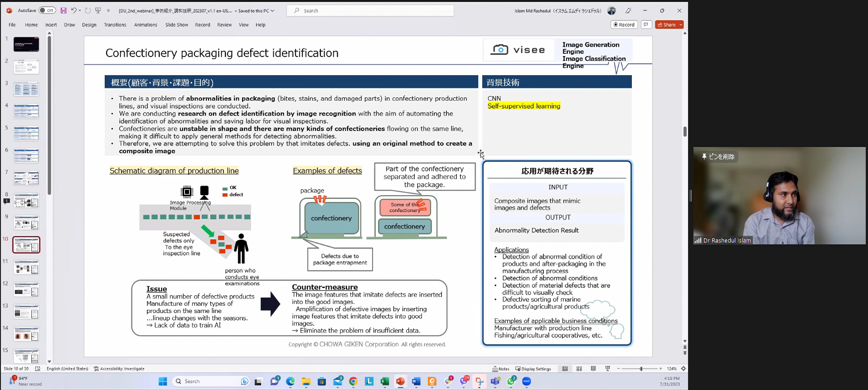Fit slide to current window
The image size is (868, 390).
(684, 369)
